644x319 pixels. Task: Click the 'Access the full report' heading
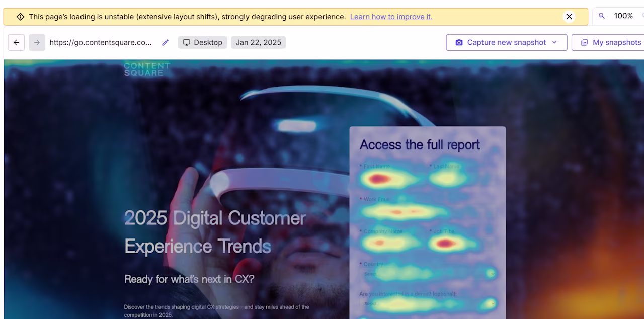(x=420, y=145)
